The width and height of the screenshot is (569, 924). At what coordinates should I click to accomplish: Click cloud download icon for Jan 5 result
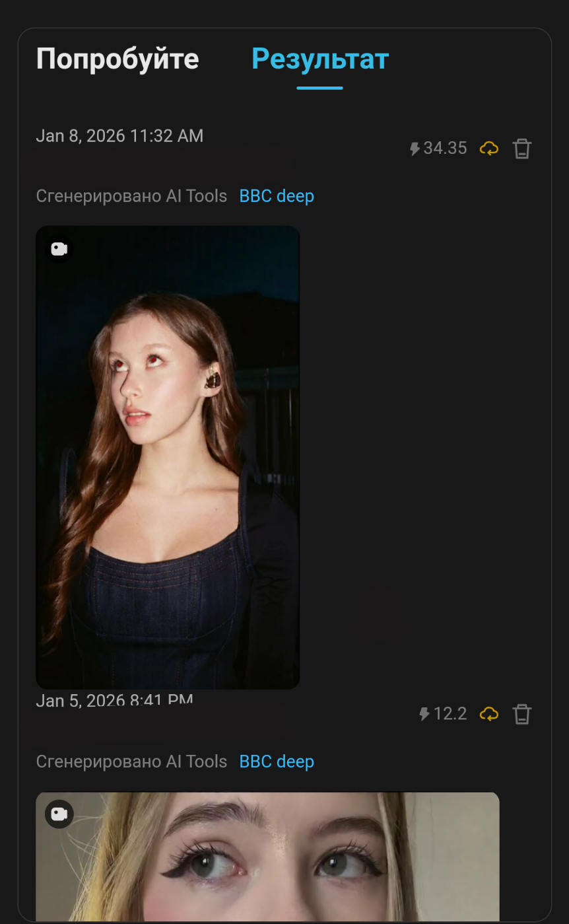tap(489, 714)
